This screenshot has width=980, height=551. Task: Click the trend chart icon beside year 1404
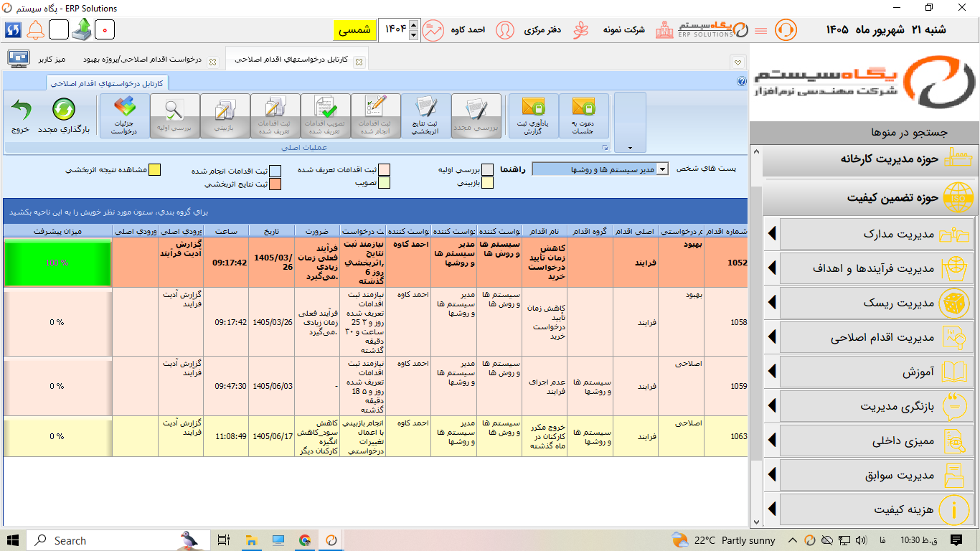pyautogui.click(x=433, y=30)
